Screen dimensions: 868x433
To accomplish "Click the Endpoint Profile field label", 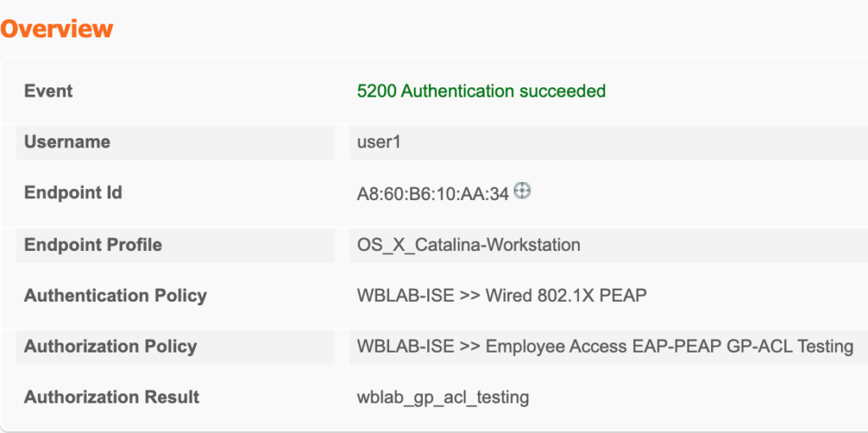I will click(x=92, y=245).
